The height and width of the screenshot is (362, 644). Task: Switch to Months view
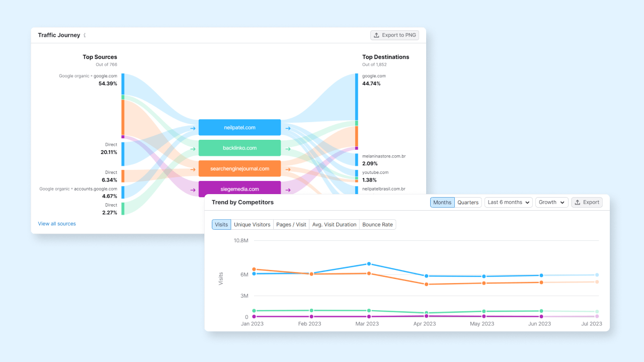[442, 202]
